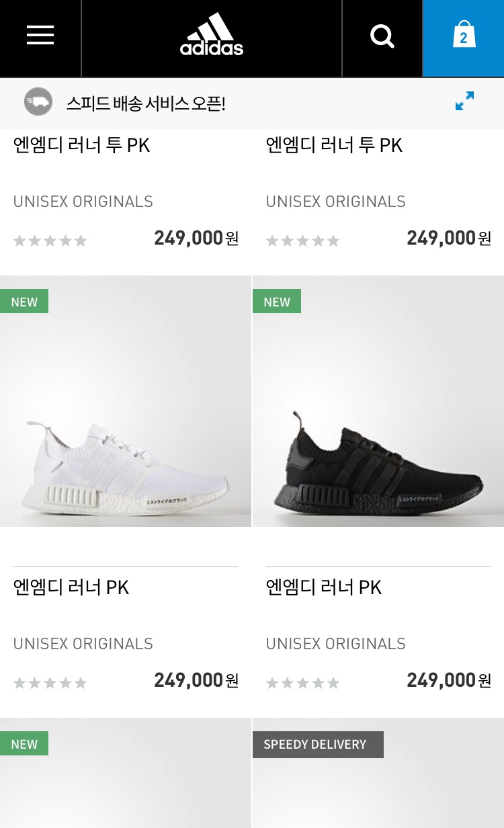Open the shopping bag with 2 items
This screenshot has height=828, width=504.
coord(464,35)
